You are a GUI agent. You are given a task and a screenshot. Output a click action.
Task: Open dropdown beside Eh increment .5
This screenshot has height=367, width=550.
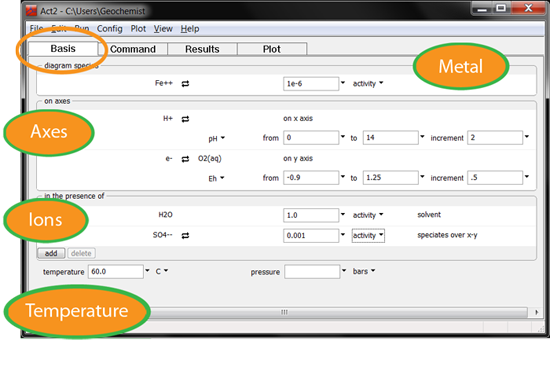(527, 177)
